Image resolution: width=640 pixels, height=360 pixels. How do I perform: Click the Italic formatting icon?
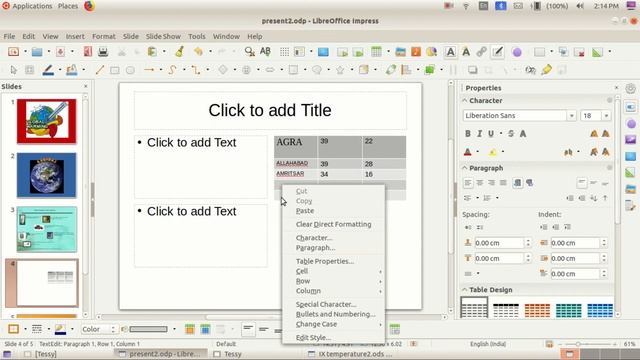[479, 133]
